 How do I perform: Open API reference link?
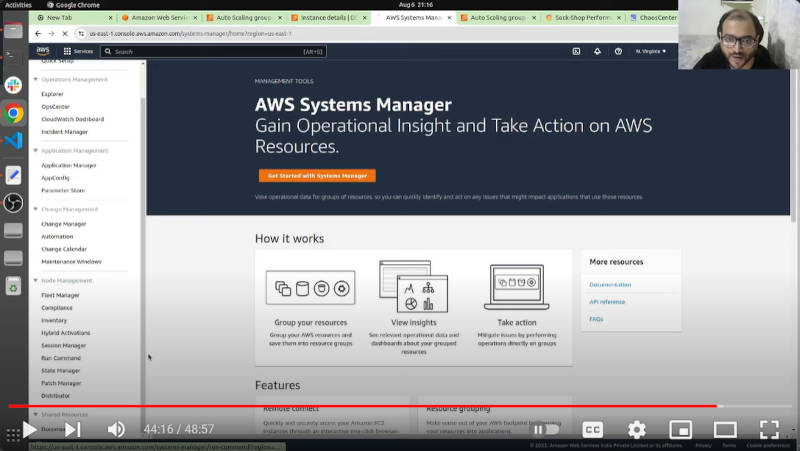coord(607,302)
